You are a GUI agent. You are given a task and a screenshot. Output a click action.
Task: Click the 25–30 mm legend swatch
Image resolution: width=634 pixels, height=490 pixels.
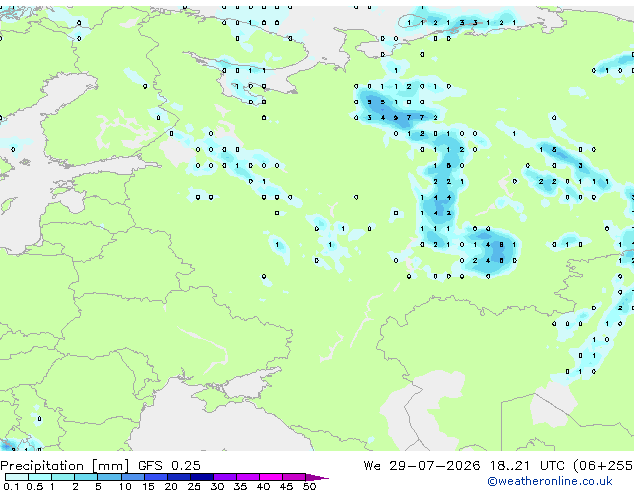point(201,477)
